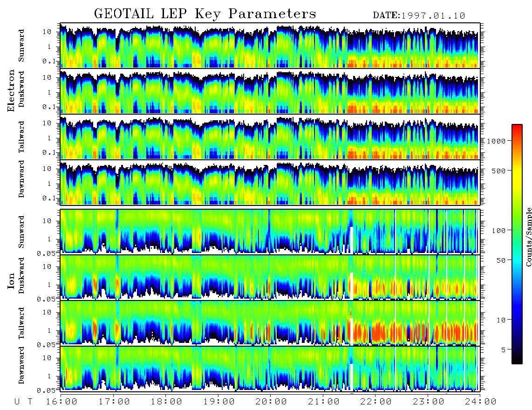Select the Electron Dawnward spectrogram panel
Screen dimensions: 532x410
coord(270,183)
